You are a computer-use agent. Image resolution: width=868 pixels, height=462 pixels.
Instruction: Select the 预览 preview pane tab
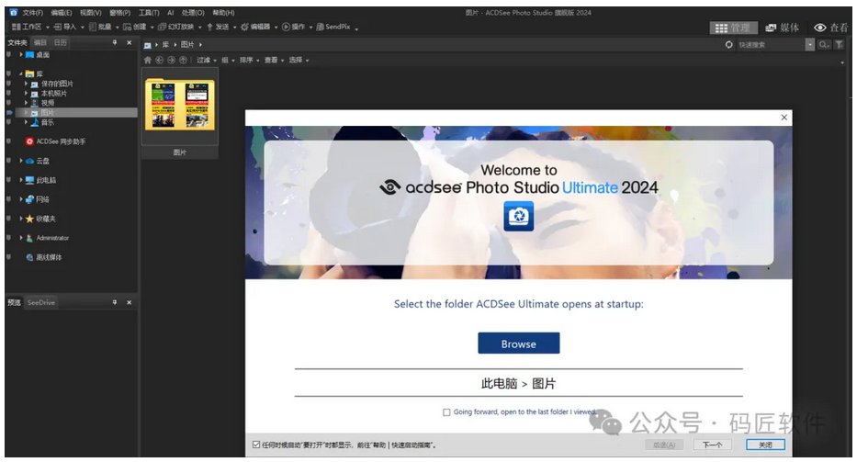[14, 303]
